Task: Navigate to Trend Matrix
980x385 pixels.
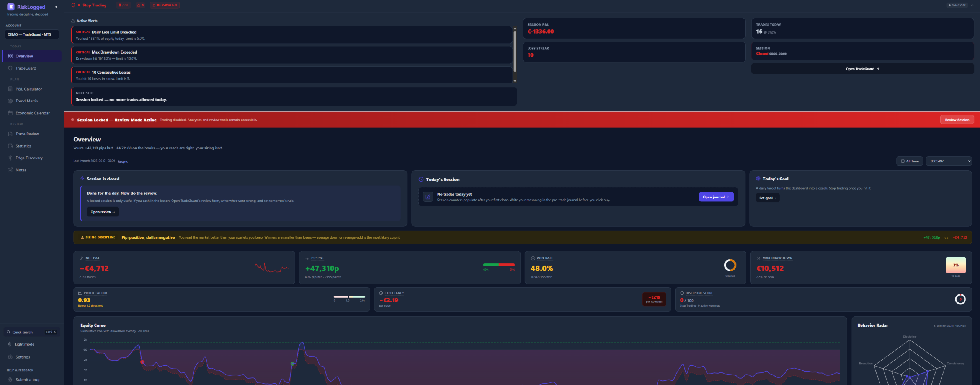Action: pyautogui.click(x=32, y=101)
